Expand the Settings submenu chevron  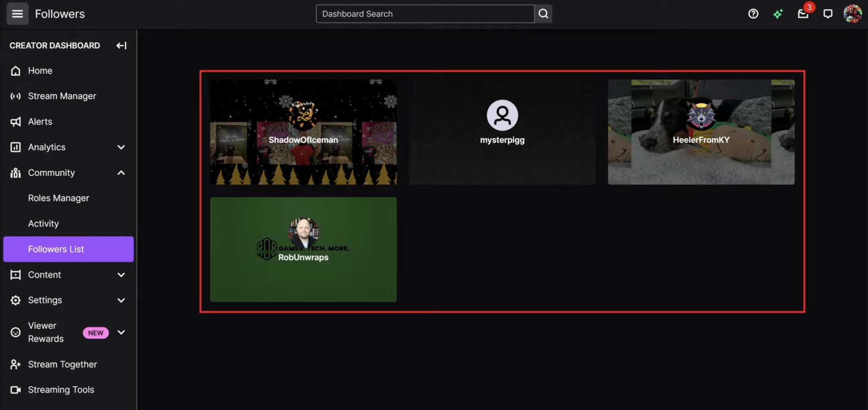121,300
